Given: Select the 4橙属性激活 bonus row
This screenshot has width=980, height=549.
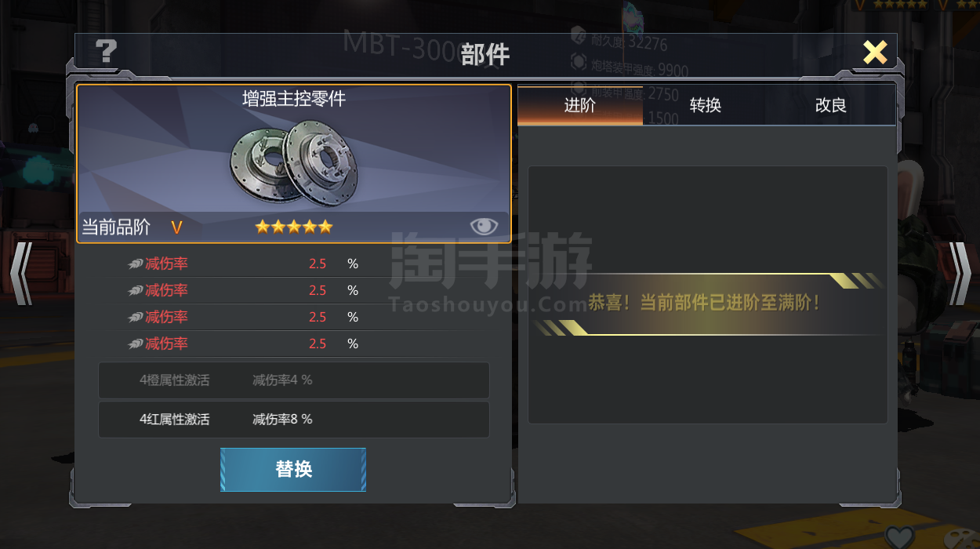Looking at the screenshot, I should click(294, 380).
